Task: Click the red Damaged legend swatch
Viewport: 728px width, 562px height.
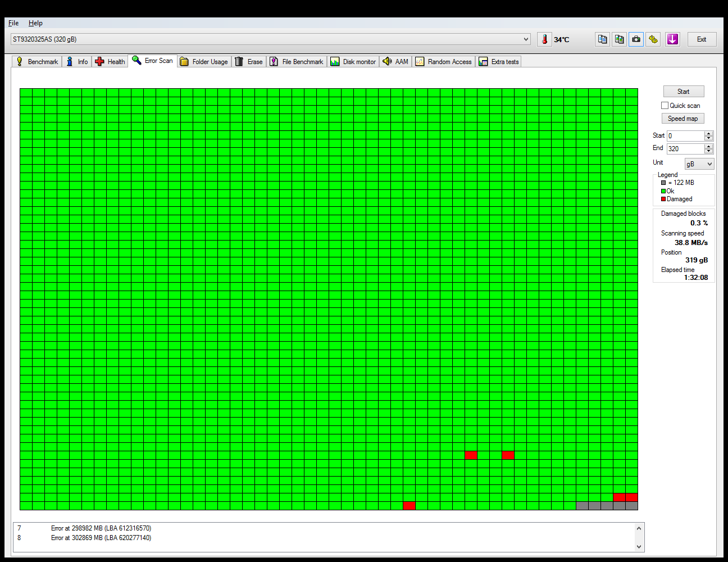Action: tap(663, 199)
